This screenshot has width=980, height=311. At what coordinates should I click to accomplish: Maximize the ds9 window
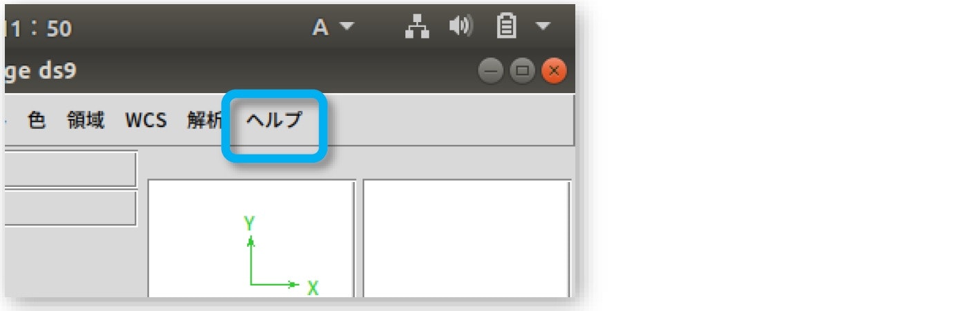click(522, 71)
